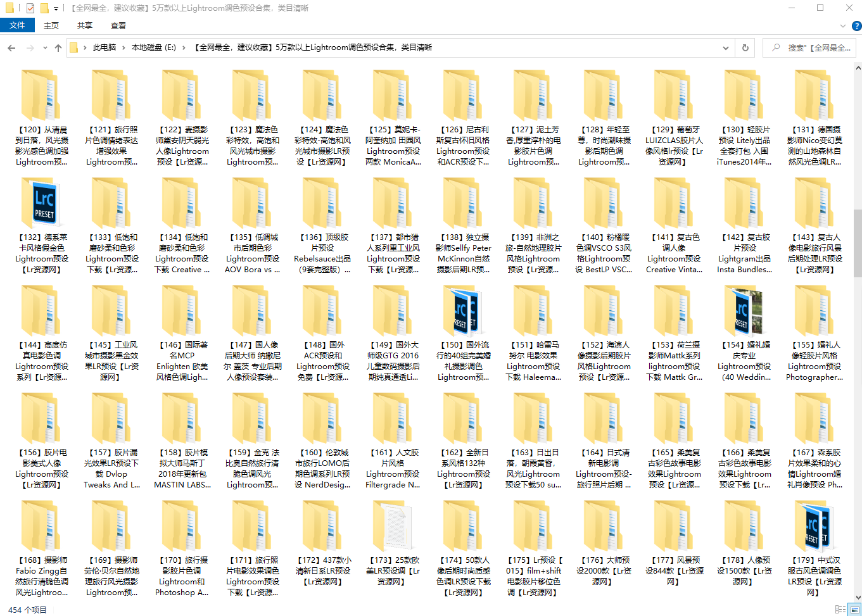The height and width of the screenshot is (616, 862).
Task: Click 此电脑 in the address path
Action: [x=105, y=47]
